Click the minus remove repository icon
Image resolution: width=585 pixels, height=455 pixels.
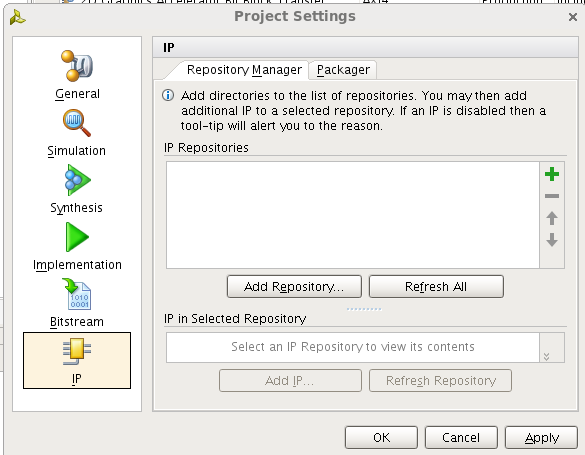pos(552,196)
